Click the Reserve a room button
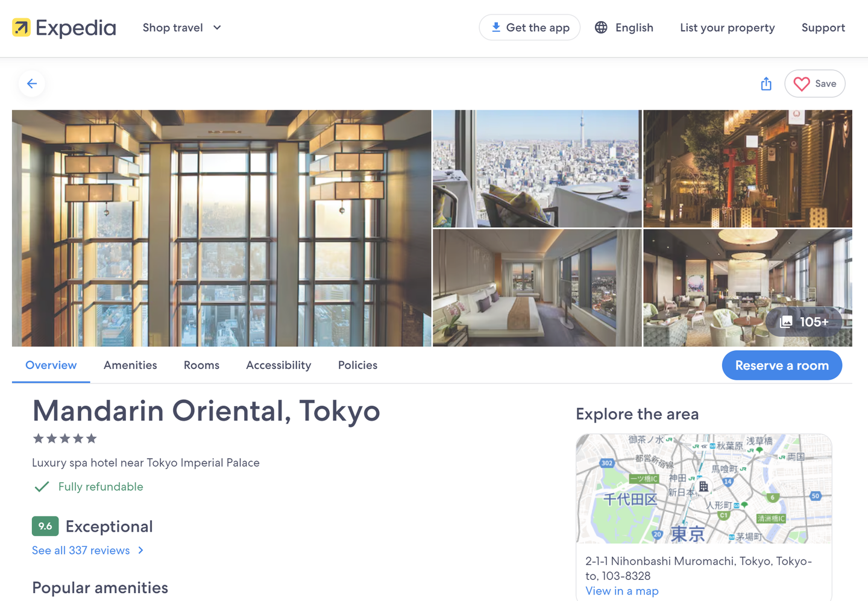The width and height of the screenshot is (868, 601). (781, 365)
